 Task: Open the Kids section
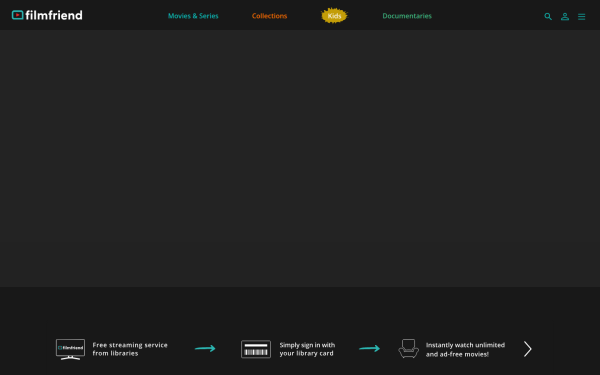(x=334, y=16)
